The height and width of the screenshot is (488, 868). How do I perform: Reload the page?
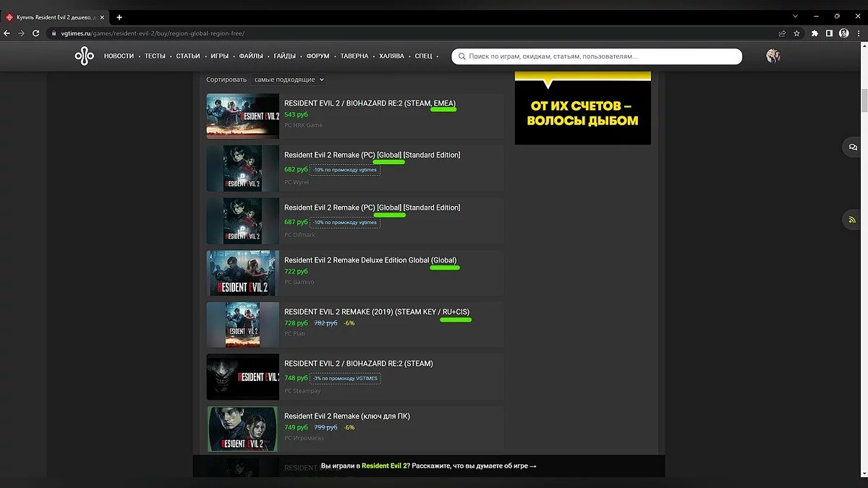coord(36,33)
